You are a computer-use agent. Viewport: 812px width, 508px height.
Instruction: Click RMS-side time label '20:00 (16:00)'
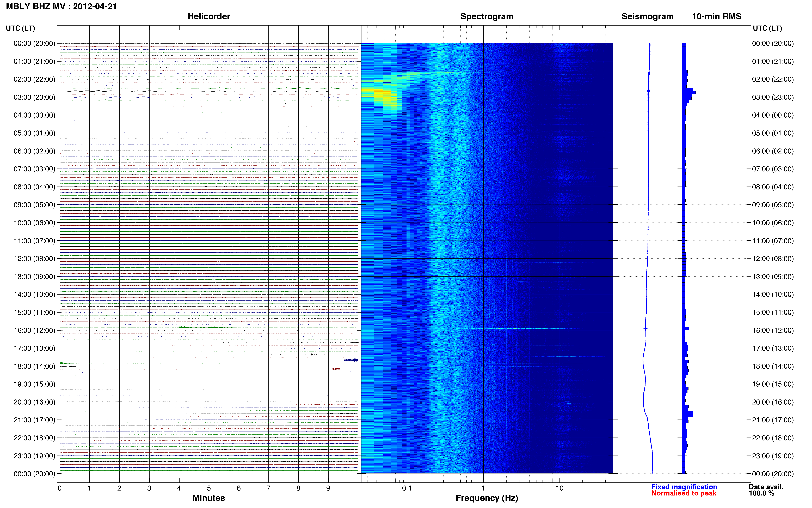(x=773, y=402)
